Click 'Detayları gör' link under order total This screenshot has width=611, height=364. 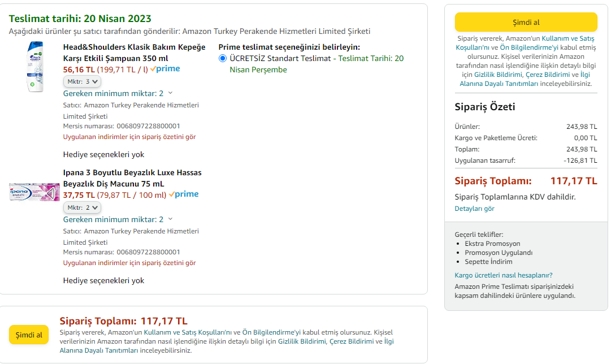474,209
